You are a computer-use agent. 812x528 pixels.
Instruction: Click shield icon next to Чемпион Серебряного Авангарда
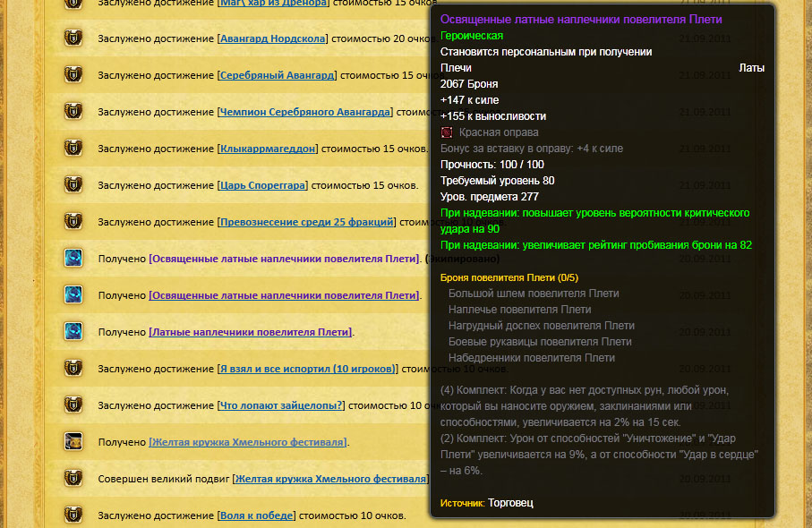(x=73, y=112)
